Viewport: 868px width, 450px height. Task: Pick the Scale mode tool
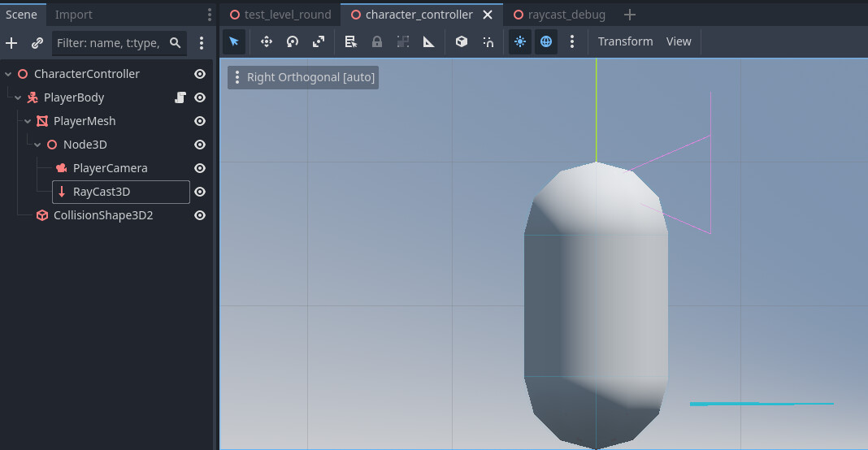coord(319,41)
